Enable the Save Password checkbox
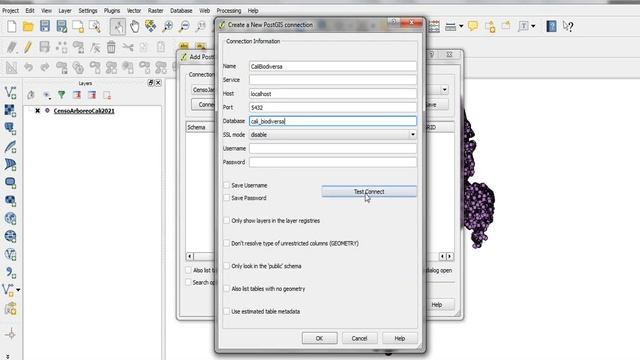The height and width of the screenshot is (360, 640). click(x=227, y=198)
